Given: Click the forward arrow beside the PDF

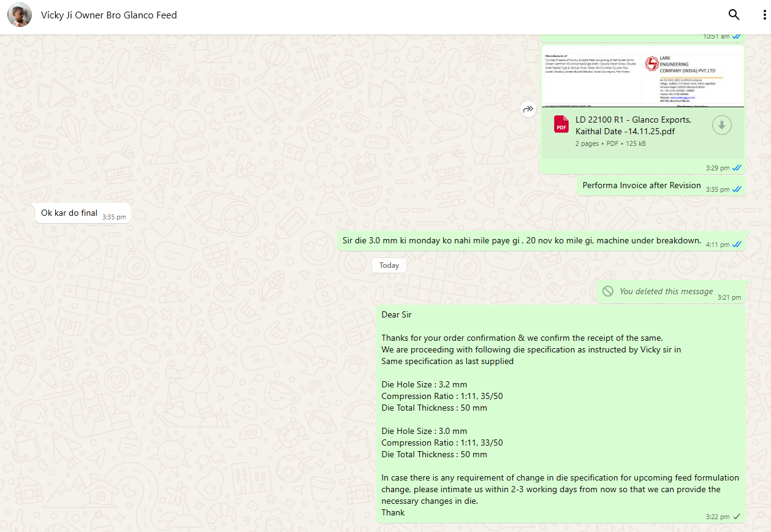Looking at the screenshot, I should tap(528, 110).
